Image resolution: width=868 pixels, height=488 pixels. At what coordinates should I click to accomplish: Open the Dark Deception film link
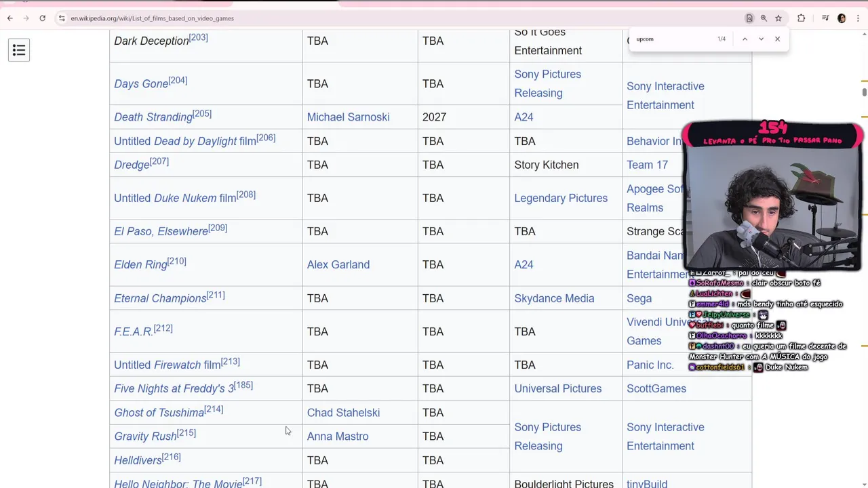pyautogui.click(x=151, y=41)
